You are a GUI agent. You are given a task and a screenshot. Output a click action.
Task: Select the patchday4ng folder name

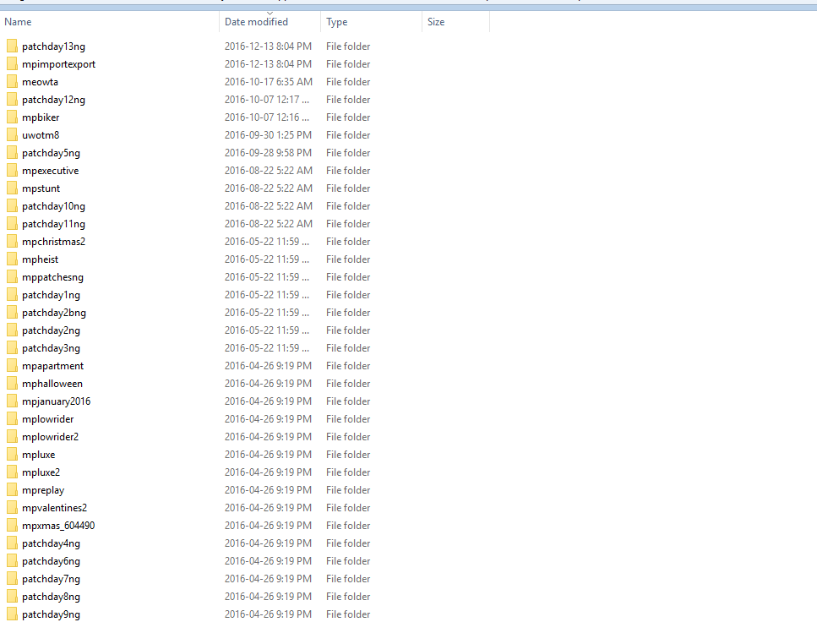click(x=51, y=543)
